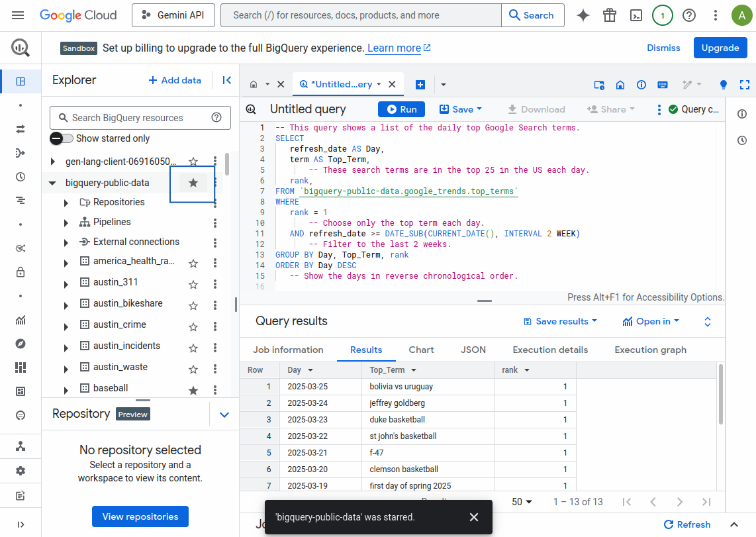
Task: Close the starred notification toast
Action: (x=474, y=517)
